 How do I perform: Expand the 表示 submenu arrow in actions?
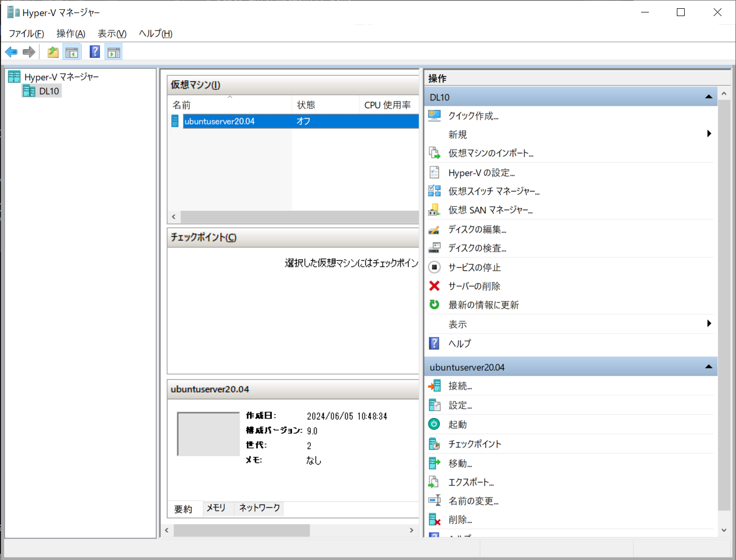click(709, 324)
